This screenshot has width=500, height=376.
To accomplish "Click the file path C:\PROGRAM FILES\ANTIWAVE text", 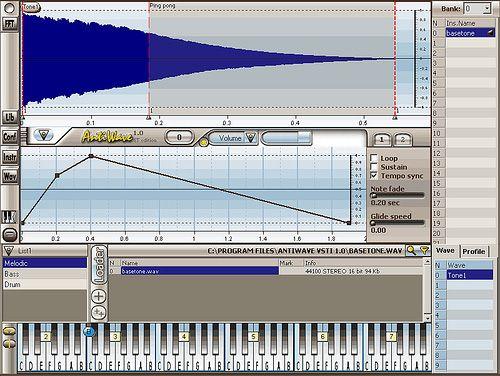I will click(x=305, y=251).
